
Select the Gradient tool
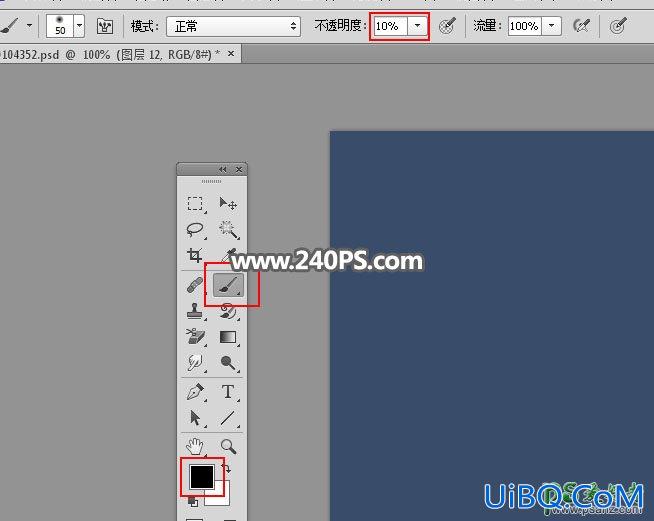tap(228, 337)
